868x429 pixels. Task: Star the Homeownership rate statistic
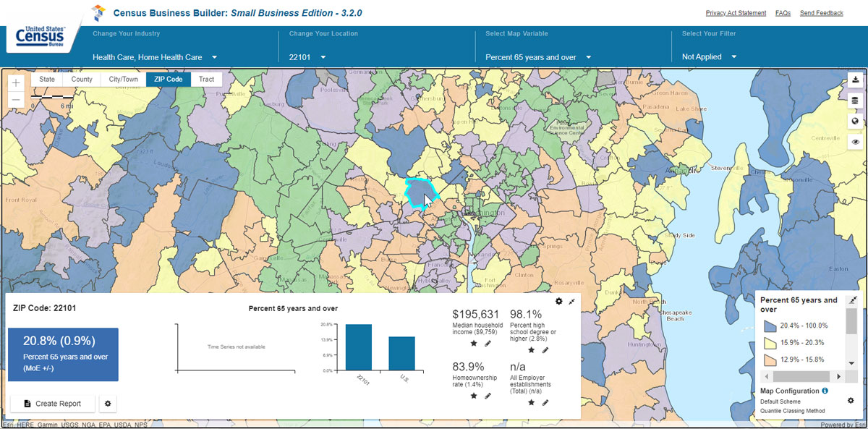click(x=474, y=396)
